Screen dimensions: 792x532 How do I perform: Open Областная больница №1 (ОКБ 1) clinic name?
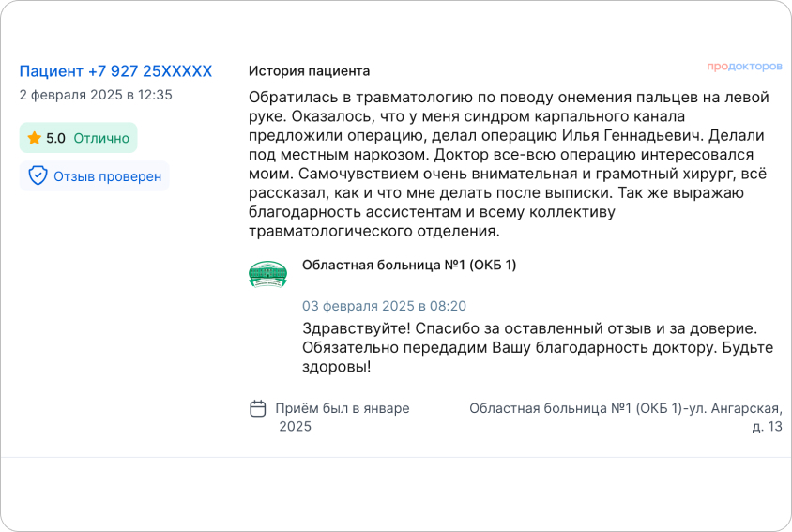[x=409, y=265]
